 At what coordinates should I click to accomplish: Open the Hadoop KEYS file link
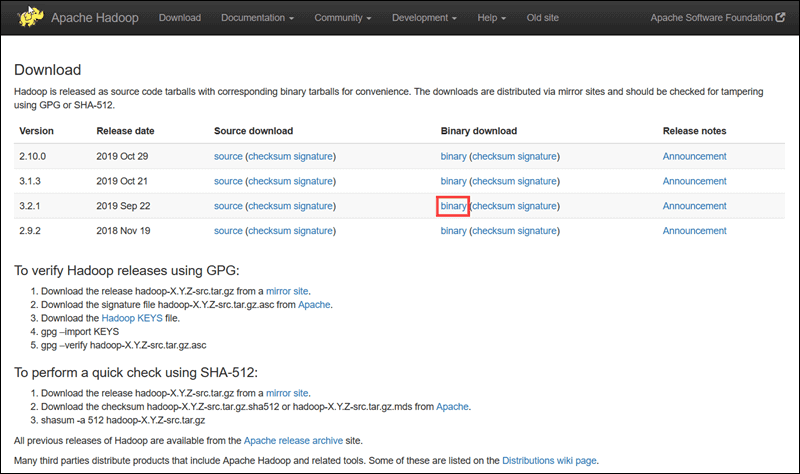[132, 318]
